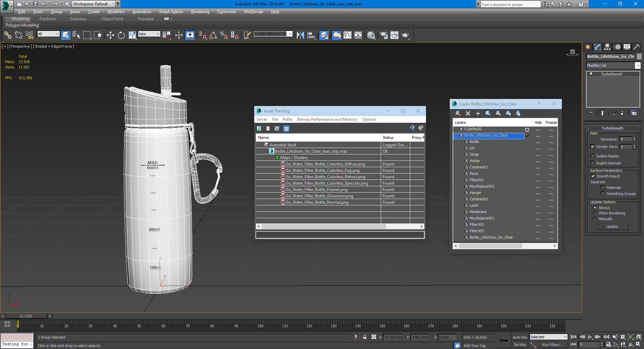Image resolution: width=644 pixels, height=349 pixels.
Task: Create new layer icon in Layer dialog
Action: (458, 113)
